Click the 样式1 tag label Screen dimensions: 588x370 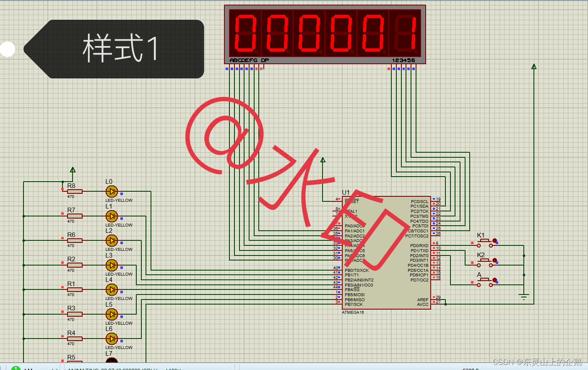[114, 49]
